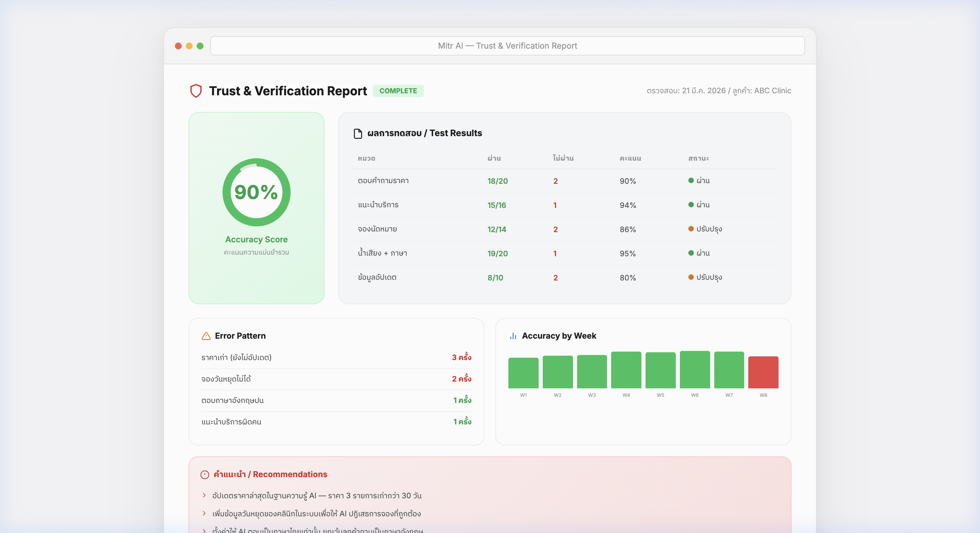Click the green status dot for ตอบคำถามราคา row

click(x=691, y=181)
